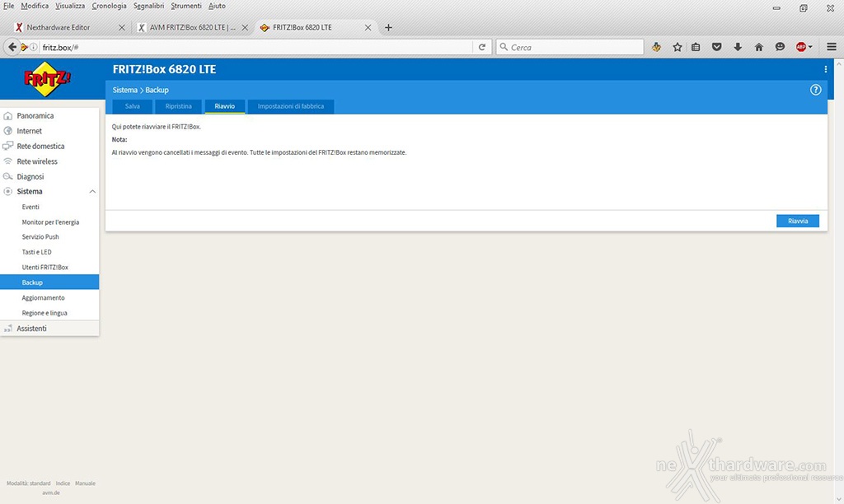Screen dimensions: 844x504
Task: Select Backup in the sidebar
Action: click(x=49, y=282)
